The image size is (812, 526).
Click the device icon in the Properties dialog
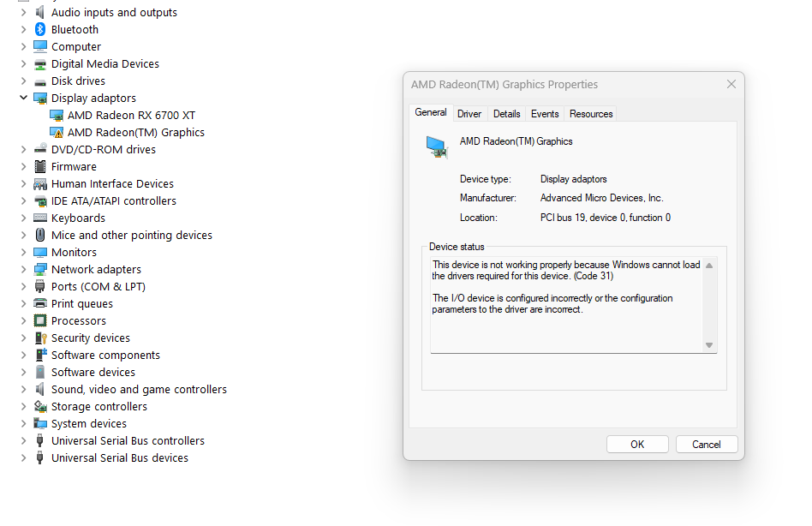(437, 147)
